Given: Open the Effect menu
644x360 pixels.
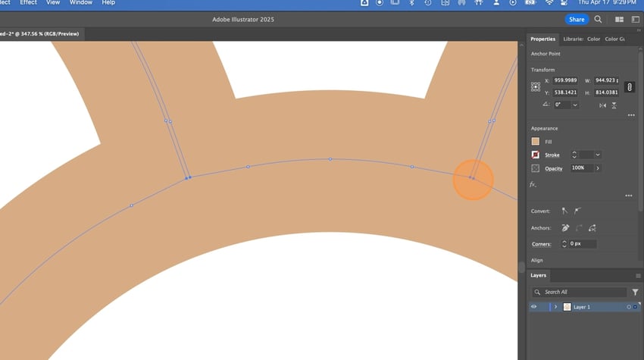Looking at the screenshot, I should point(28,3).
